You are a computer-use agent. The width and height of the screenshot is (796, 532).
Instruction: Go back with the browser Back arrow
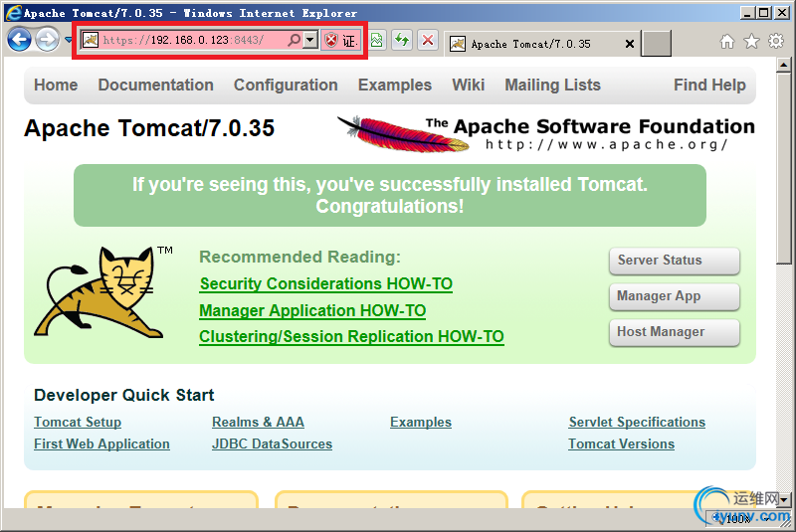(x=19, y=40)
